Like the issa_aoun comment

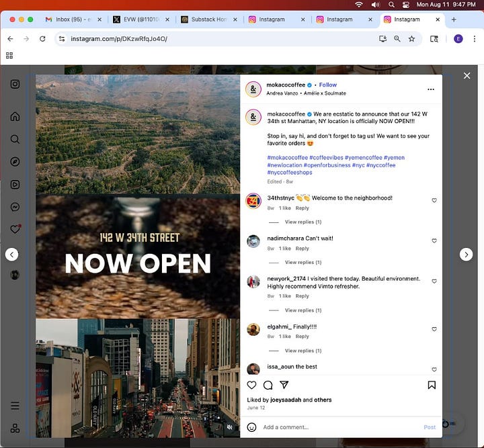click(x=434, y=369)
